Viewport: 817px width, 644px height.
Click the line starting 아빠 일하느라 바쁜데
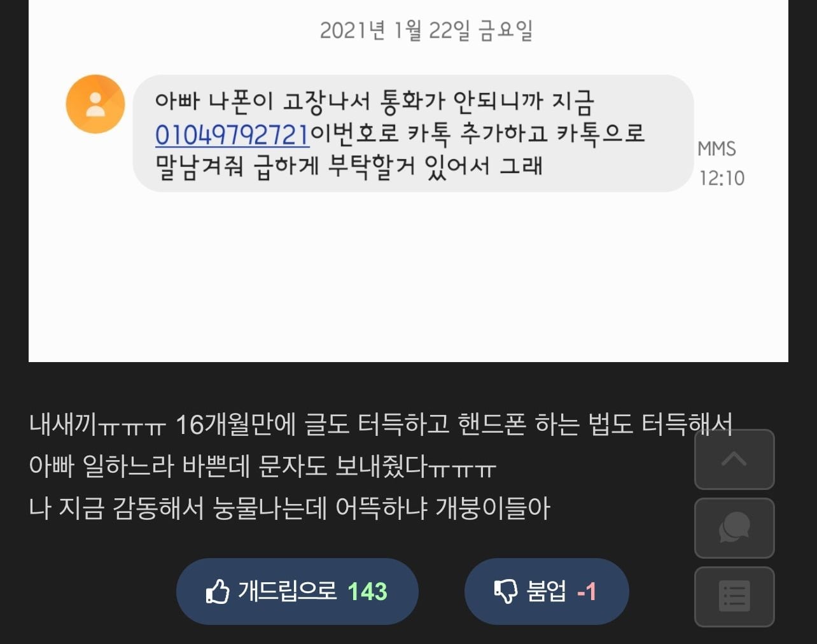point(262,466)
